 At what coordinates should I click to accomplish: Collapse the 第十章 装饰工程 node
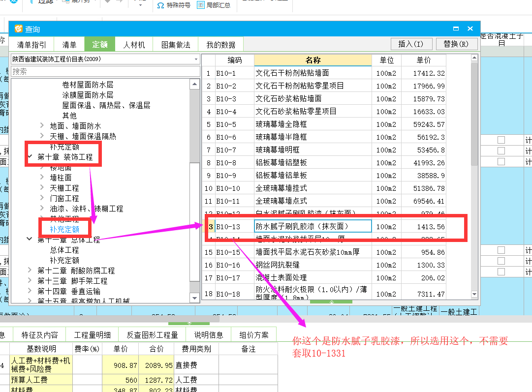tap(30, 157)
